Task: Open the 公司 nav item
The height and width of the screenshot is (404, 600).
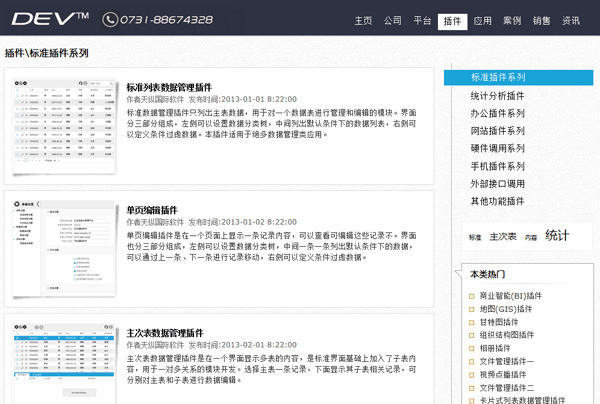Action: (x=393, y=21)
